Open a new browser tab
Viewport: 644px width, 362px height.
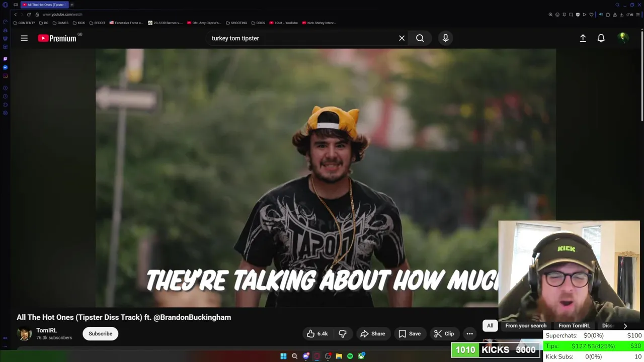[x=71, y=5]
